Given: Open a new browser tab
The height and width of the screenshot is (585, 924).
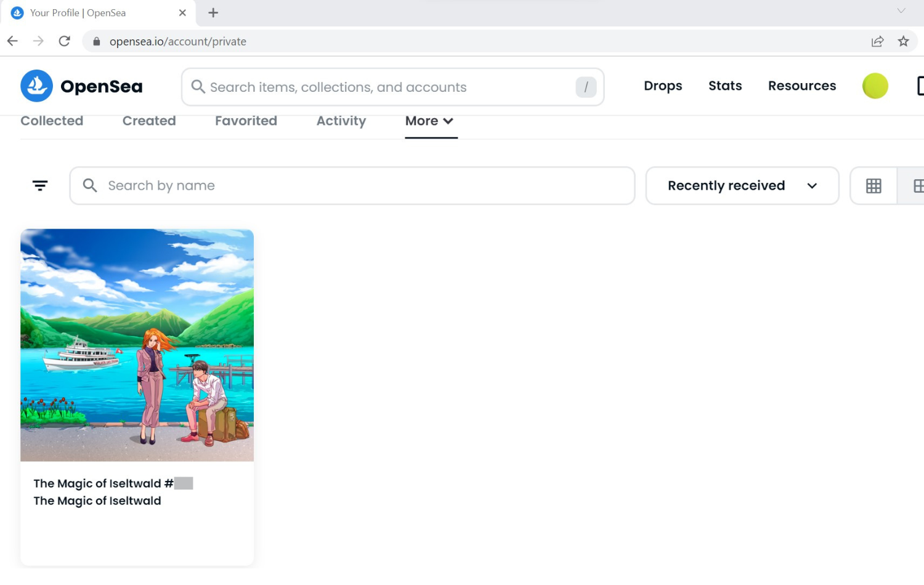Looking at the screenshot, I should point(213,13).
